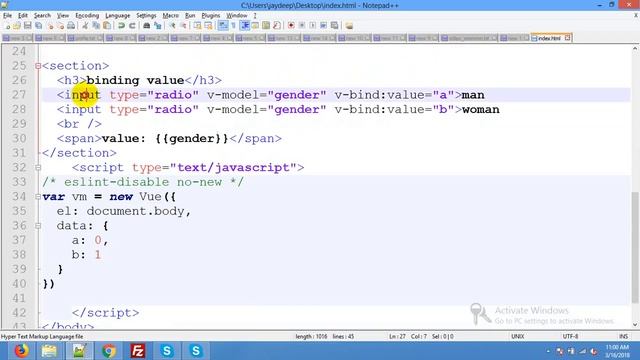640x360 pixels.
Task: Click the word "woman" on line 28
Action: (480, 109)
